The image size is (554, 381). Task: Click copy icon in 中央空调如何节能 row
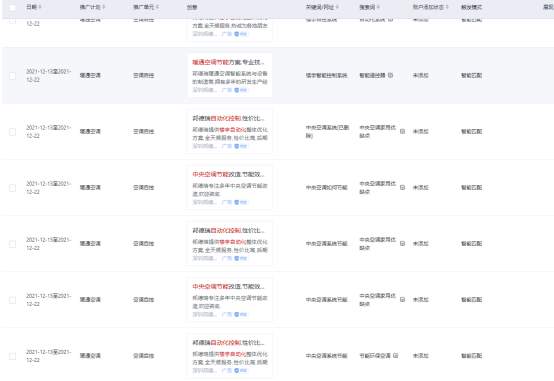402,187
